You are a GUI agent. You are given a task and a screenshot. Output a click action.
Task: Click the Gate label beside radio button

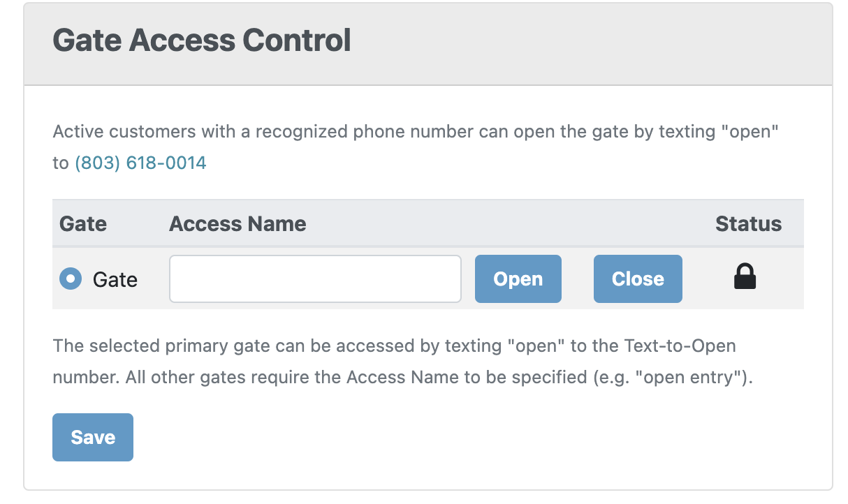(115, 279)
